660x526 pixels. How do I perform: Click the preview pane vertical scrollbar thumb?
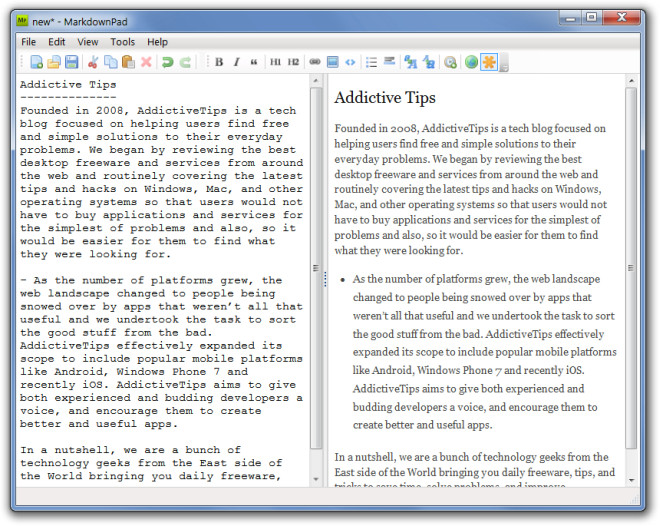(631, 268)
